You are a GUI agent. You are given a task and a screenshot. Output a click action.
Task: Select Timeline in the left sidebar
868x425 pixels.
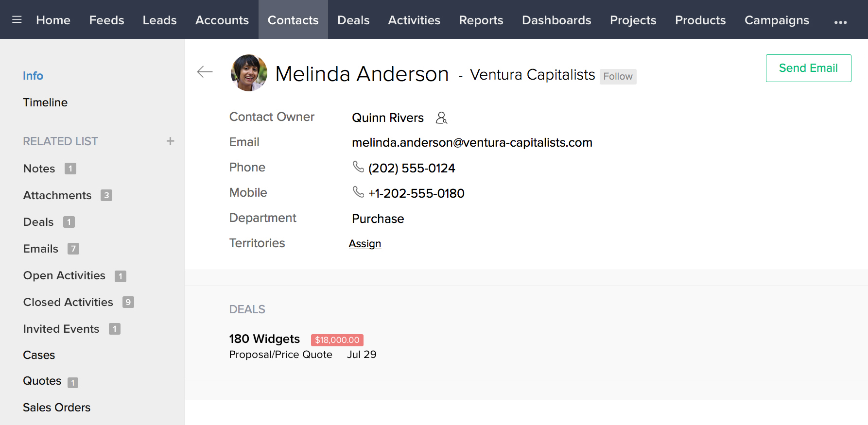[x=45, y=102]
